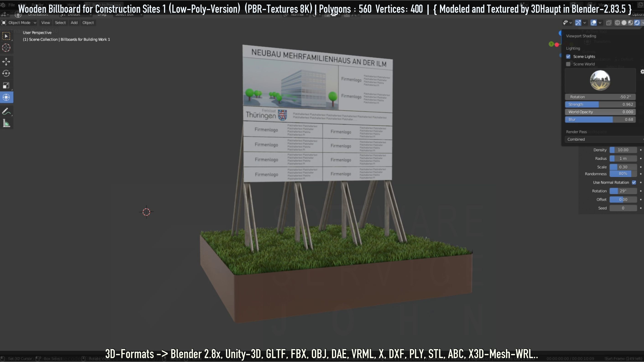The image size is (644, 362).
Task: Click the Scale 0.30 value field
Action: coord(623,167)
